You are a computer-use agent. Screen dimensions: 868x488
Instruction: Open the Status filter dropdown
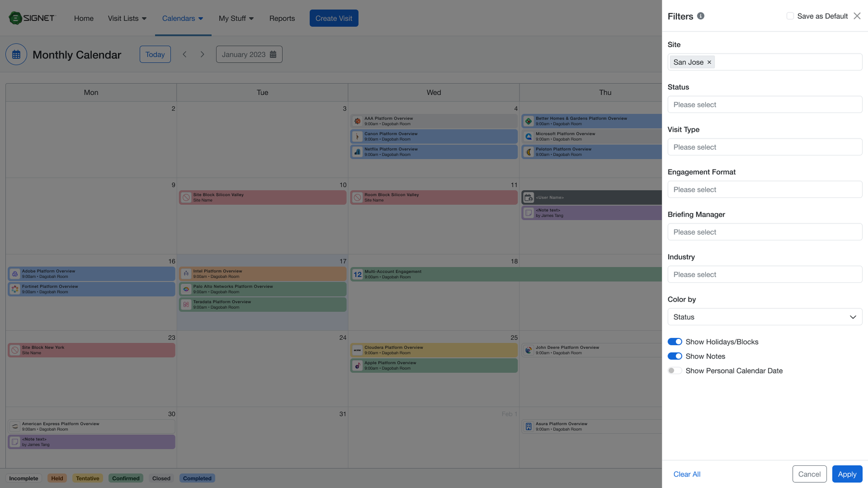click(765, 105)
